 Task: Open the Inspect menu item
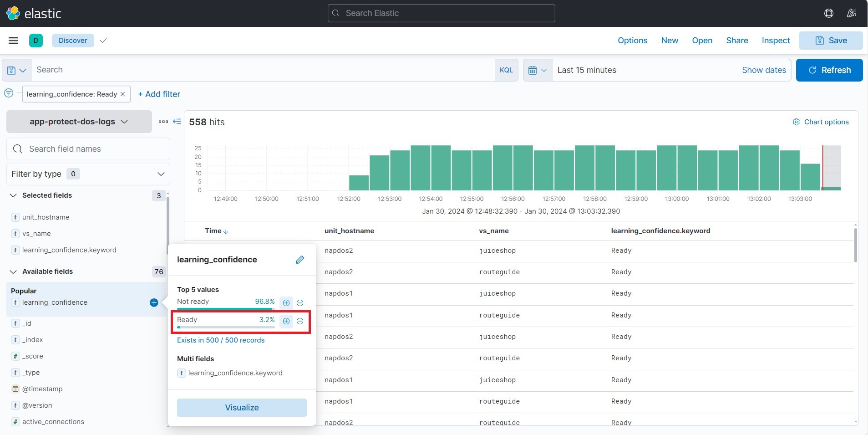click(776, 41)
